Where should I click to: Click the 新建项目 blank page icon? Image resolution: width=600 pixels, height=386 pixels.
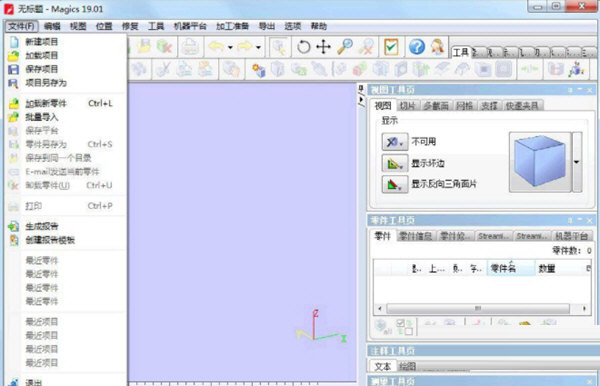click(x=14, y=42)
